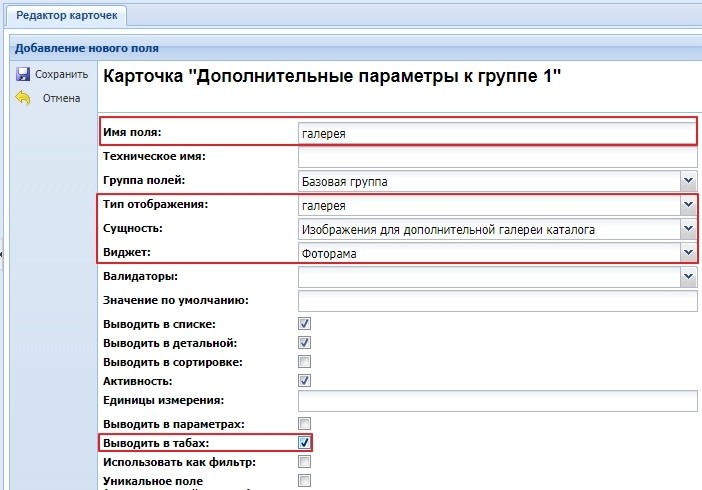Open the Виджет dropdown arrow
This screenshot has height=490, width=702.
point(688,253)
